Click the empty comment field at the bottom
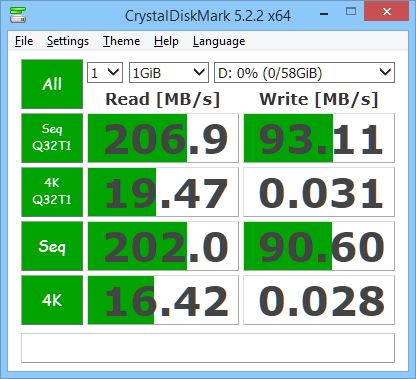This screenshot has width=416, height=379. coord(208,348)
